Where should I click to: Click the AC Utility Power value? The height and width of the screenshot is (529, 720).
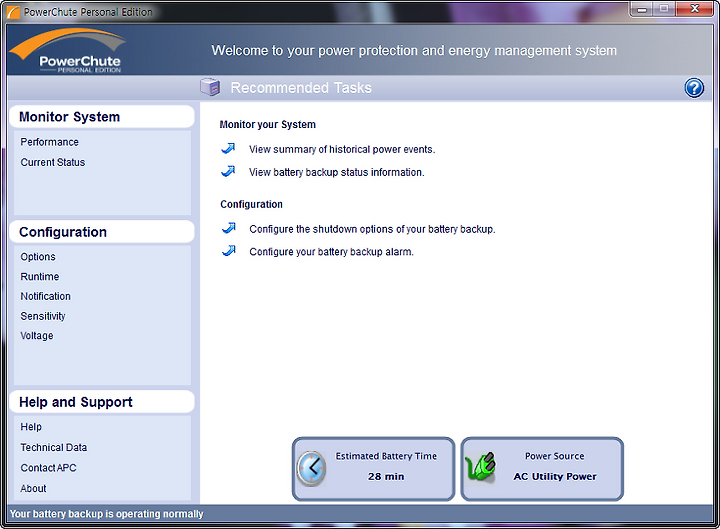(x=555, y=476)
